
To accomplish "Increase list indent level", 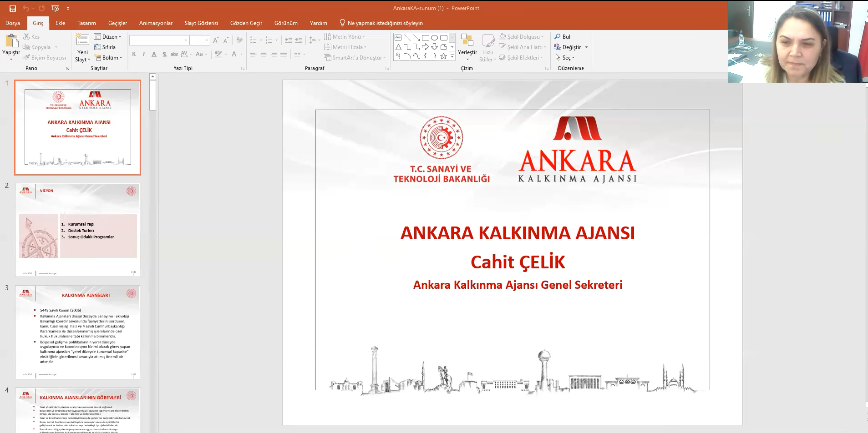I will coord(298,40).
